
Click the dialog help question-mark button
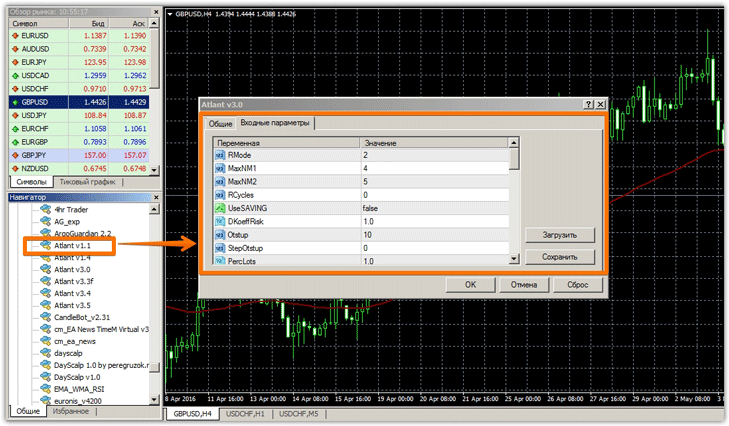pyautogui.click(x=587, y=103)
